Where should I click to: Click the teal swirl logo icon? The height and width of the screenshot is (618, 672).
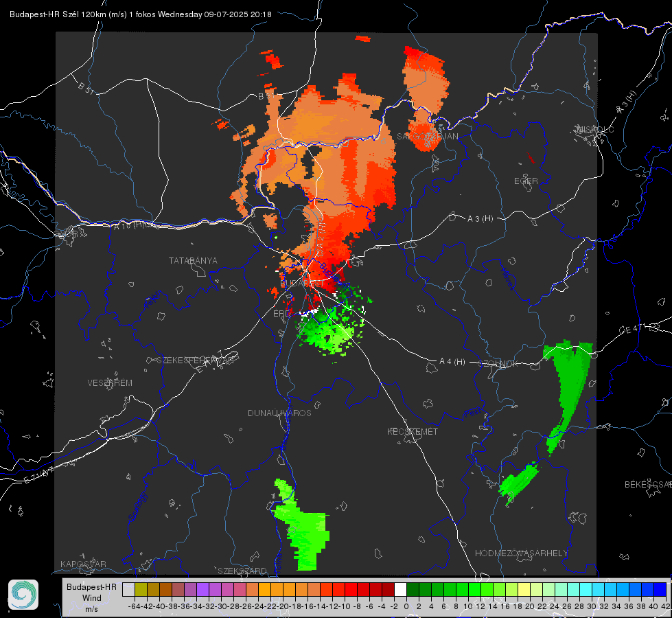pos(23,595)
